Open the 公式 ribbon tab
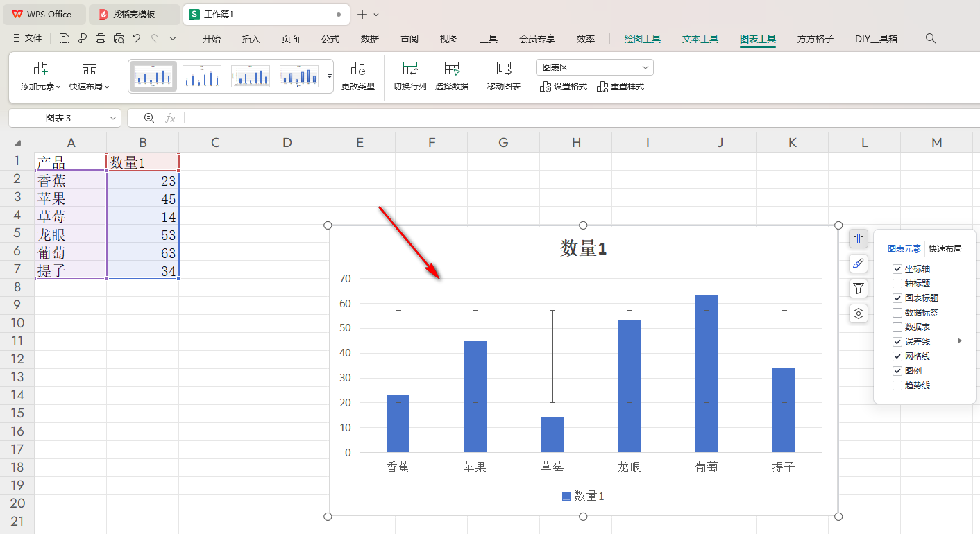980x534 pixels. [330, 39]
